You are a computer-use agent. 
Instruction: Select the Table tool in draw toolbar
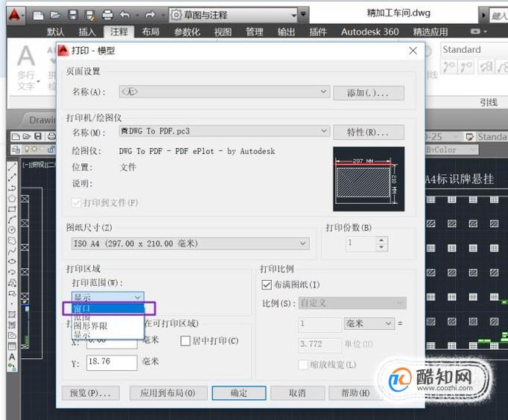(12, 346)
